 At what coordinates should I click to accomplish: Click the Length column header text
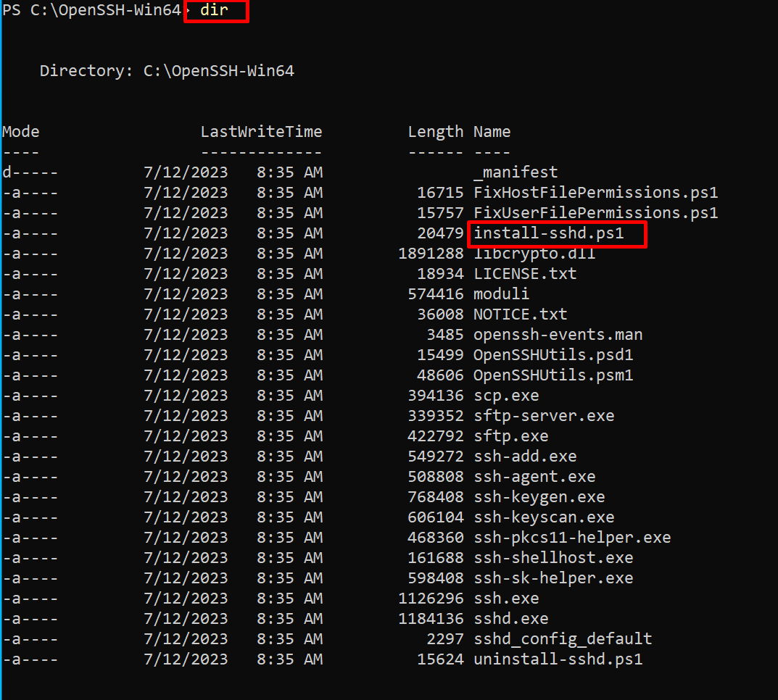click(x=436, y=131)
